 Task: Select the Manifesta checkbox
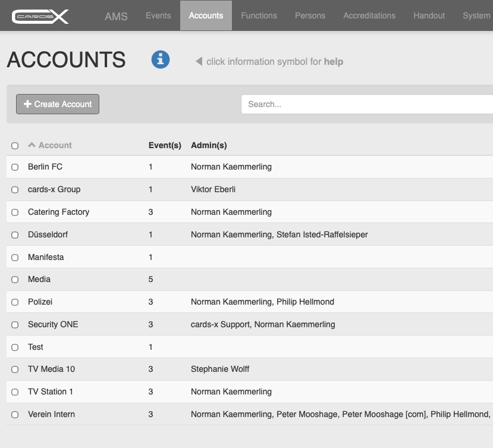coord(15,258)
